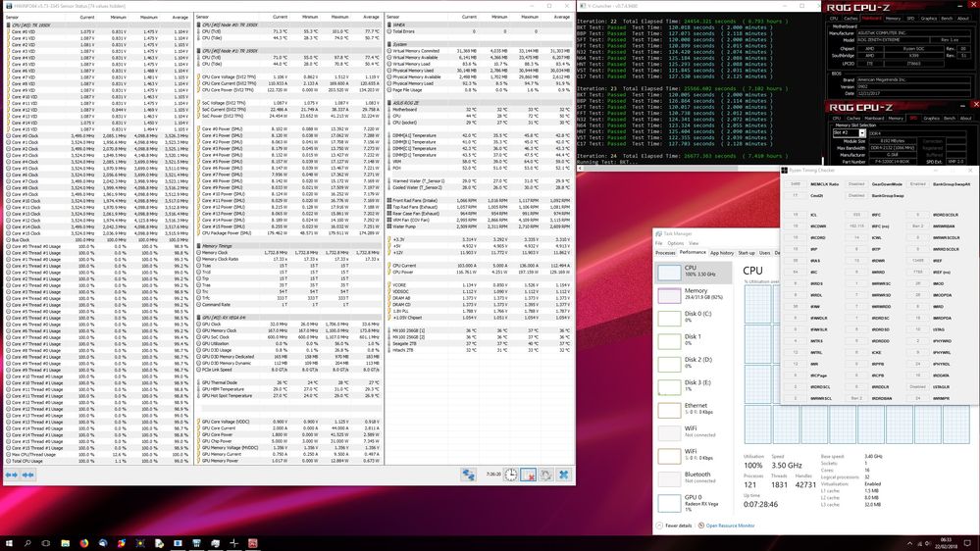Screen dimensions: 980x551
Task: Click the Task Manager title bar icon
Action: coord(658,233)
